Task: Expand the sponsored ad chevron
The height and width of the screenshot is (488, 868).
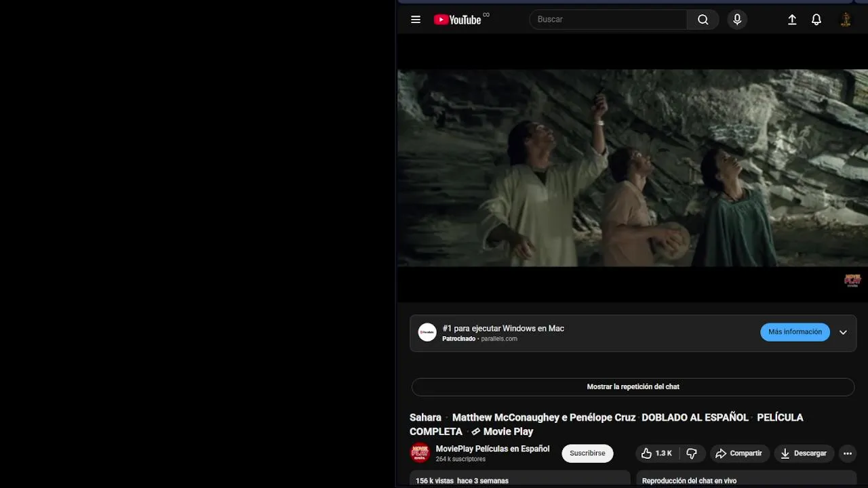Action: (843, 332)
